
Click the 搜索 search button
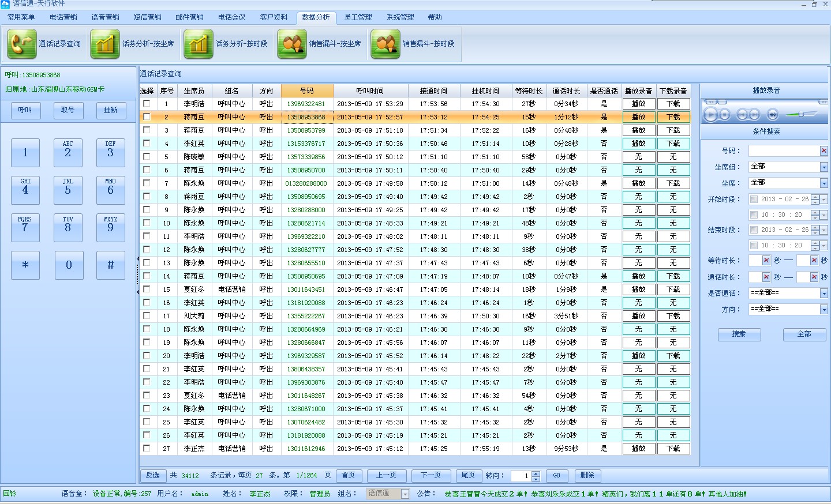tap(739, 334)
